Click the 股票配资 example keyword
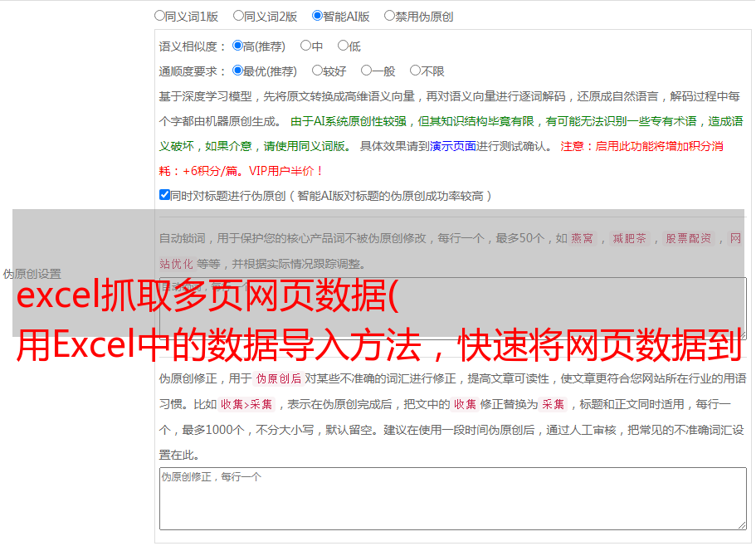Image resolution: width=756 pixels, height=546 pixels. (688, 238)
